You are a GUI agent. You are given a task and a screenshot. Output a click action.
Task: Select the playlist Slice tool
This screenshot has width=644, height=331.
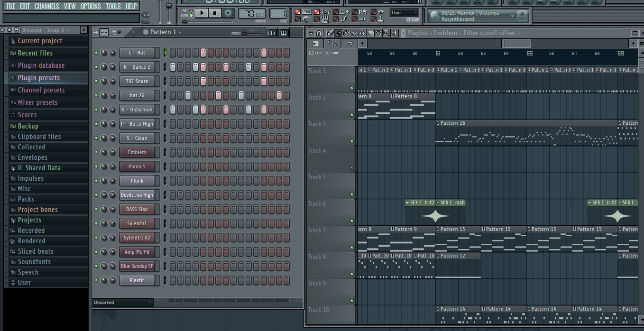coord(370,33)
